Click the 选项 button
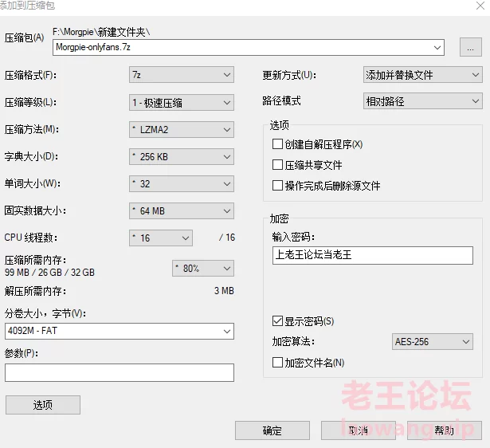Screen dimensions: 490x448 [x=43, y=405]
